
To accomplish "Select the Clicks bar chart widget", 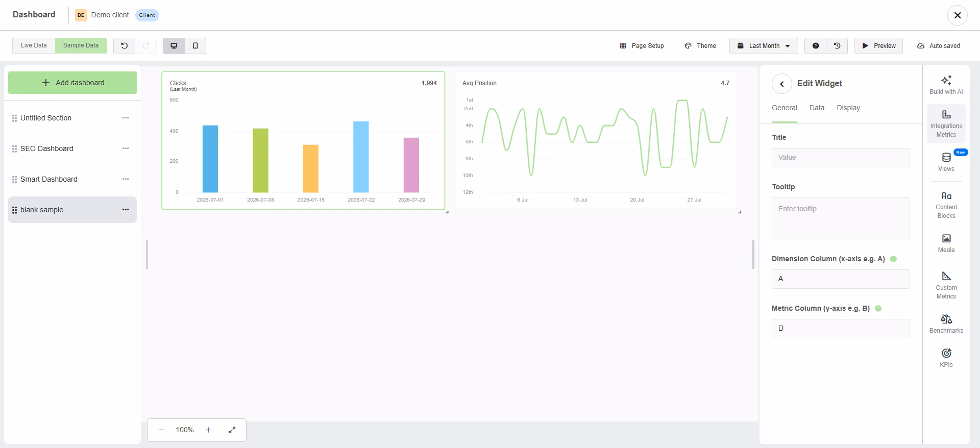I will tap(303, 140).
